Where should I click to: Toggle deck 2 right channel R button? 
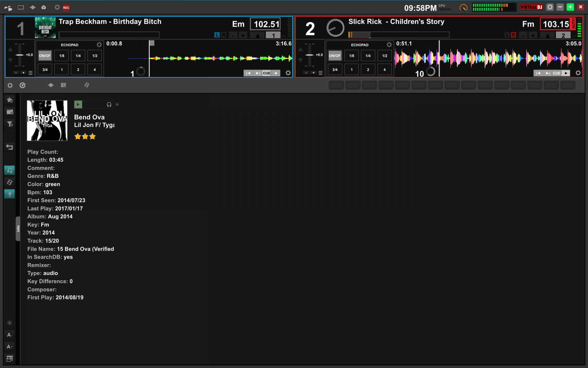[x=513, y=35]
